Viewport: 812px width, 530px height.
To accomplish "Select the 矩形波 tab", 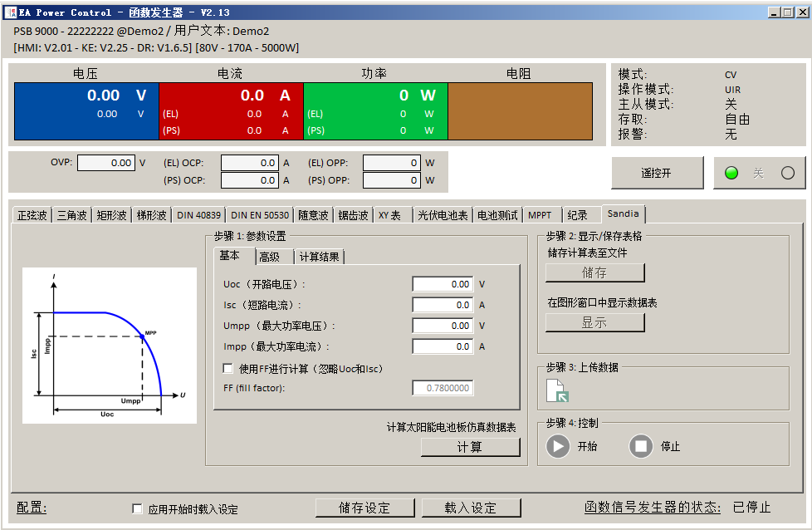I will (x=112, y=215).
